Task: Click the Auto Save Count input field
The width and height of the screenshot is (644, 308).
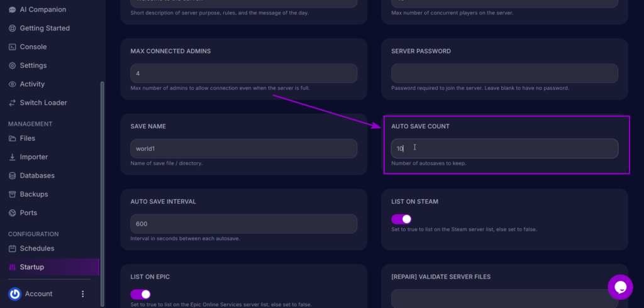Action: (504, 149)
